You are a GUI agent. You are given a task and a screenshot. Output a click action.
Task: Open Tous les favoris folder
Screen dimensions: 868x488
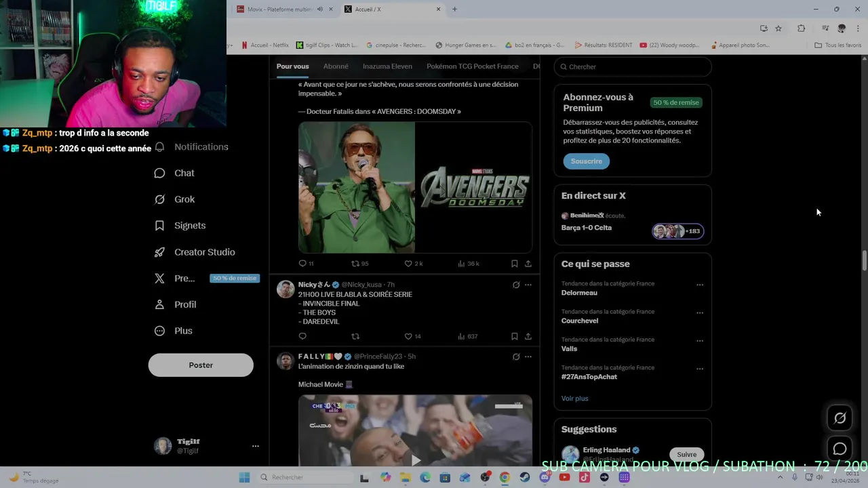point(838,45)
